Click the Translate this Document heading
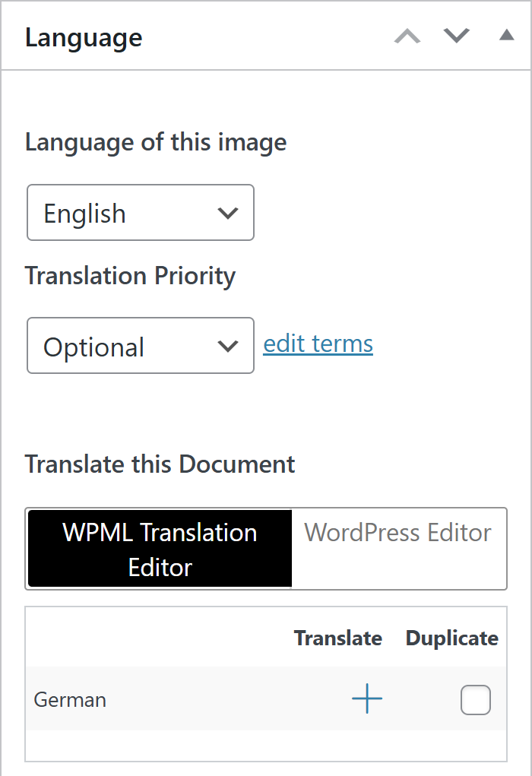532x776 pixels. (160, 464)
